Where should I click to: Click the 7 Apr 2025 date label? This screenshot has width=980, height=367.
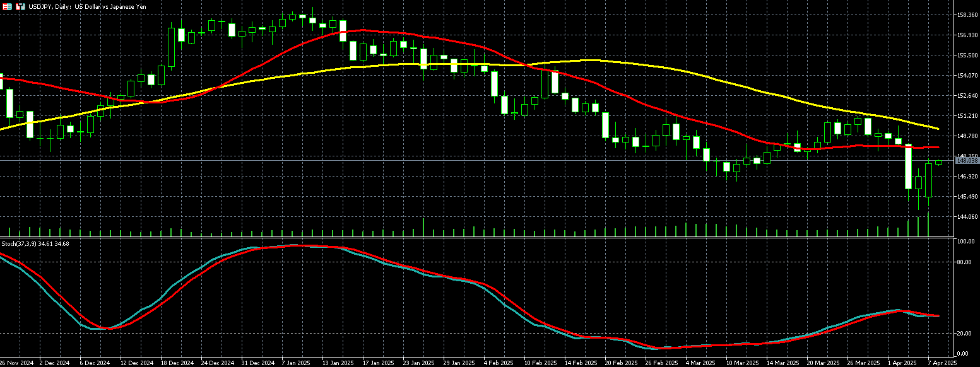click(939, 363)
